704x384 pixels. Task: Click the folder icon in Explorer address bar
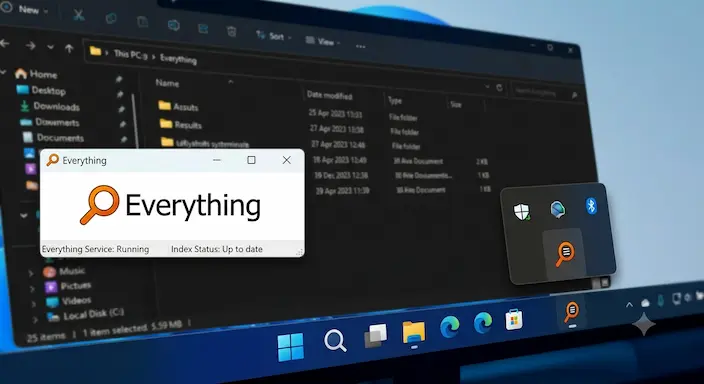pyautogui.click(x=95, y=51)
